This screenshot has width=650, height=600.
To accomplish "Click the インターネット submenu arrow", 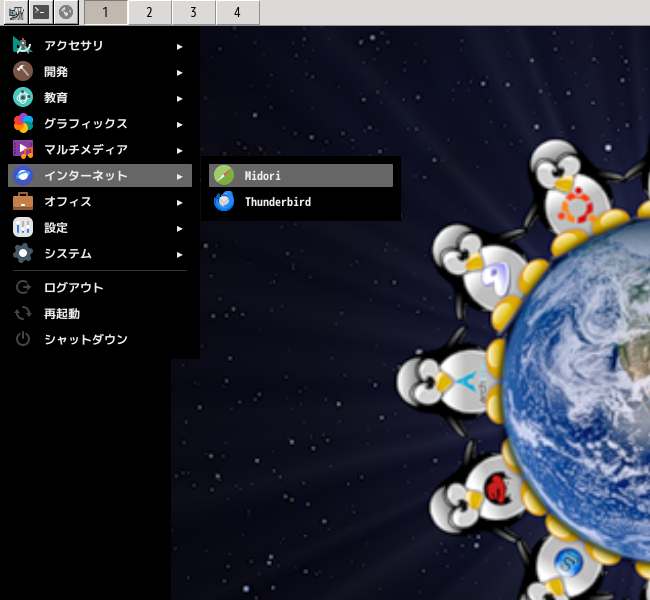I will [179, 177].
